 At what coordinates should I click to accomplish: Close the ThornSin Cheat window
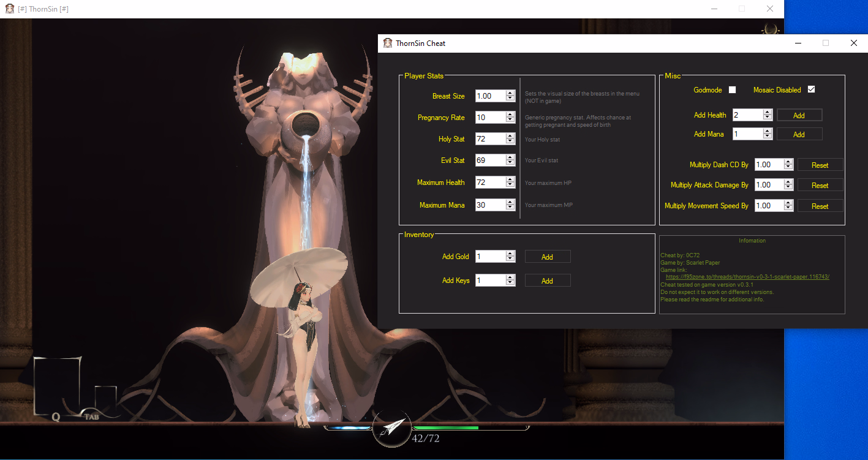pyautogui.click(x=854, y=43)
